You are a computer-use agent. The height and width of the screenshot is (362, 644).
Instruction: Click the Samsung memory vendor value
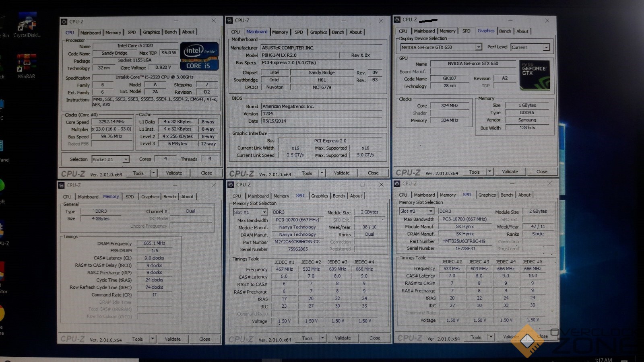527,120
